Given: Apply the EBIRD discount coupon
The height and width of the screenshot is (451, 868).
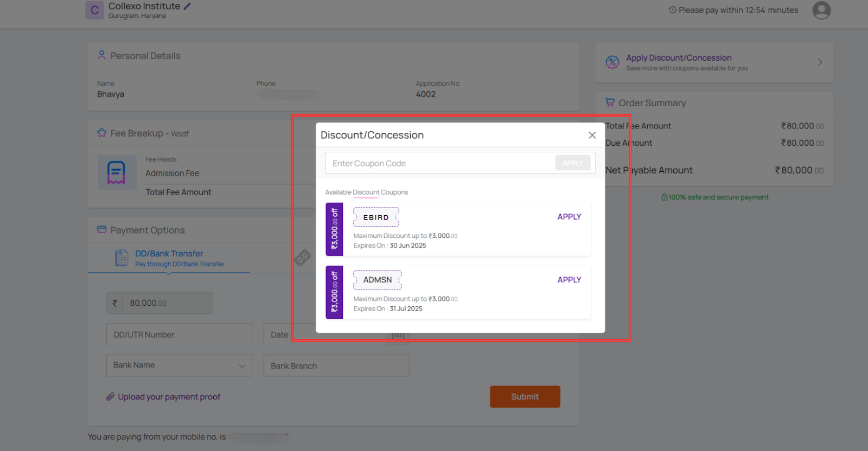Looking at the screenshot, I should click(x=569, y=217).
